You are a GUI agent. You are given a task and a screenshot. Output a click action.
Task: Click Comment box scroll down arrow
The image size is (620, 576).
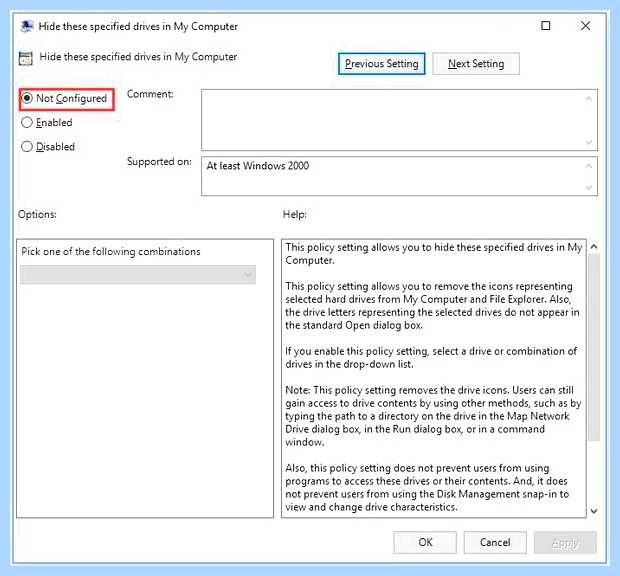point(589,142)
